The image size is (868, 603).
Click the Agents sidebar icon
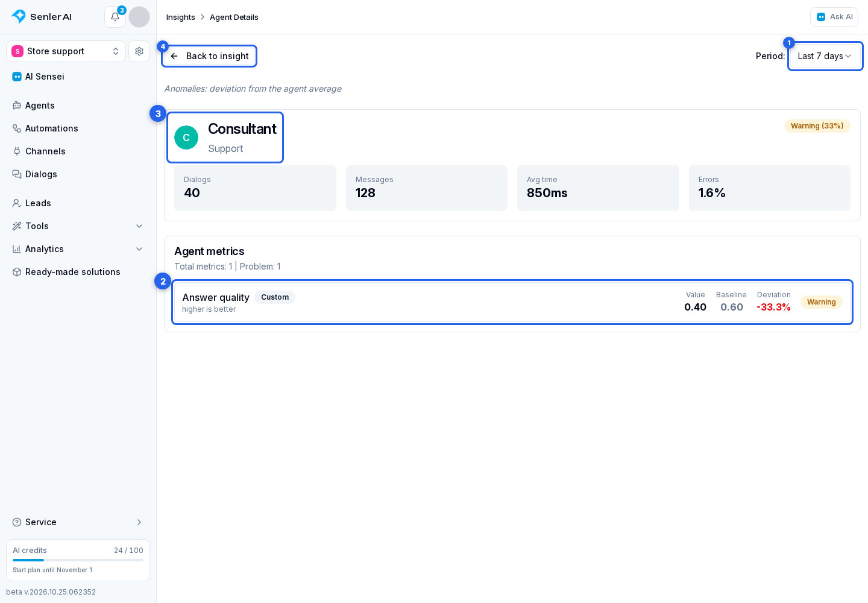(17, 106)
